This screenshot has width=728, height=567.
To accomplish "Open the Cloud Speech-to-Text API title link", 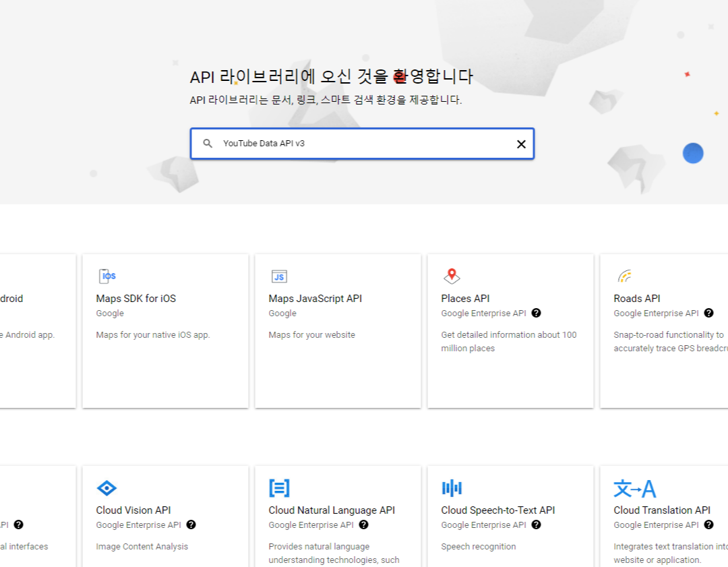I will [x=497, y=510].
